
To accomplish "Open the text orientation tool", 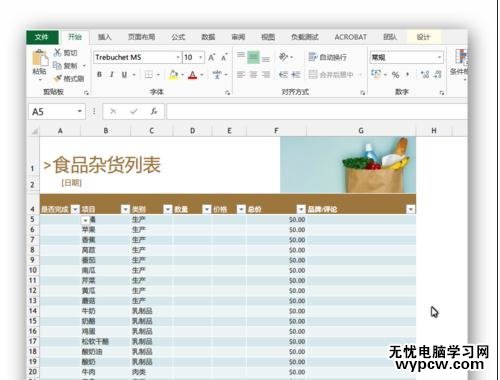I will tap(283, 57).
